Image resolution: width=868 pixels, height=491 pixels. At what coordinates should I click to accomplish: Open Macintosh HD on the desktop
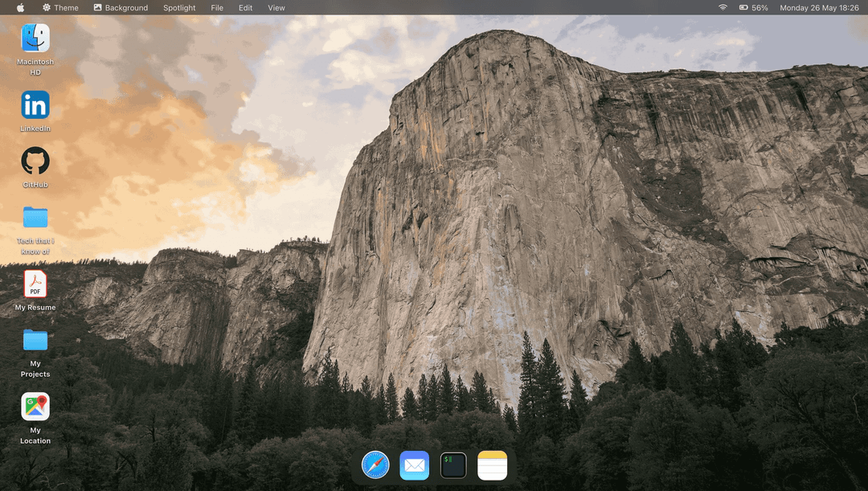point(35,36)
